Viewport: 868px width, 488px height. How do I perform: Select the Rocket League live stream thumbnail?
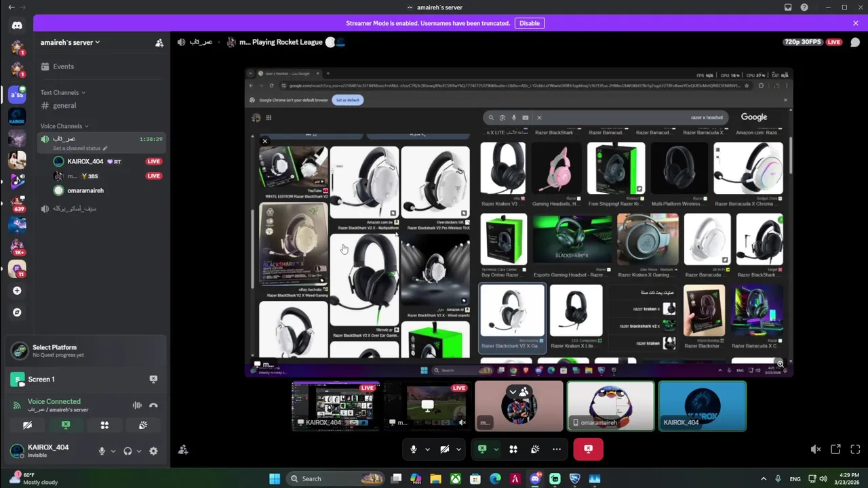[x=427, y=406]
